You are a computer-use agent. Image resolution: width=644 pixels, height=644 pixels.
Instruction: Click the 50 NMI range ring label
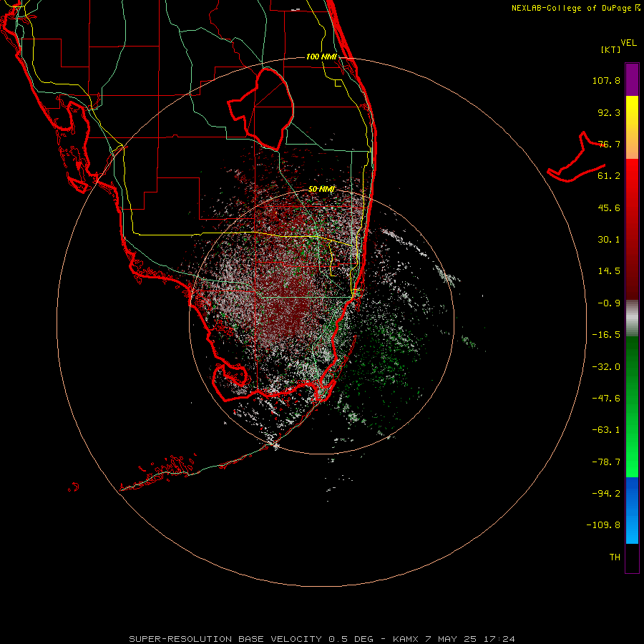tap(321, 189)
